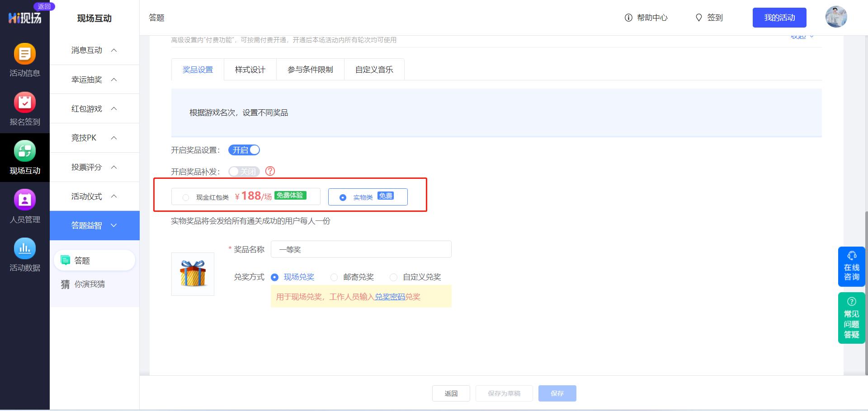The height and width of the screenshot is (411, 868).
Task: Turn off the 开启奖品设置 toggle
Action: tap(244, 150)
